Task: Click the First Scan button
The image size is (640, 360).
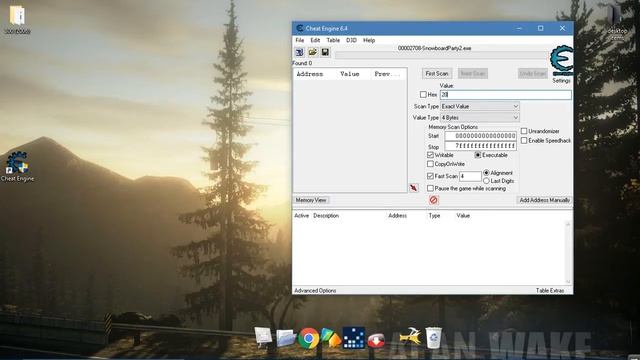Action: 437,73
